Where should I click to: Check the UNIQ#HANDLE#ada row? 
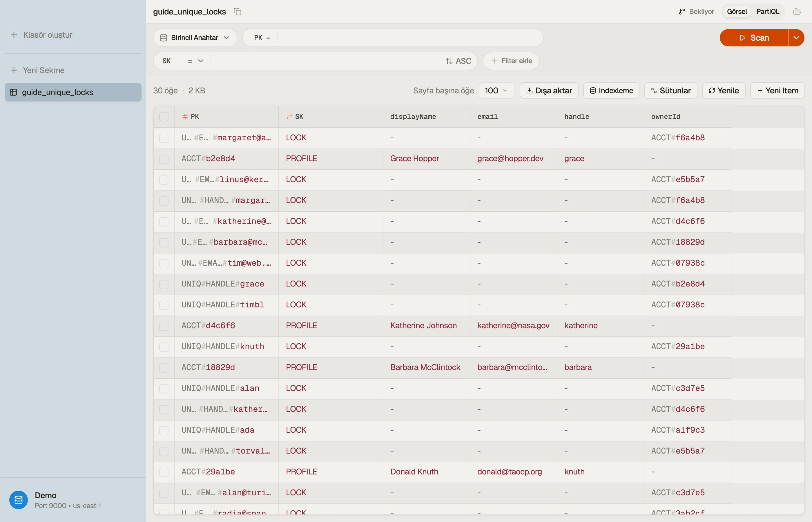coord(164,430)
